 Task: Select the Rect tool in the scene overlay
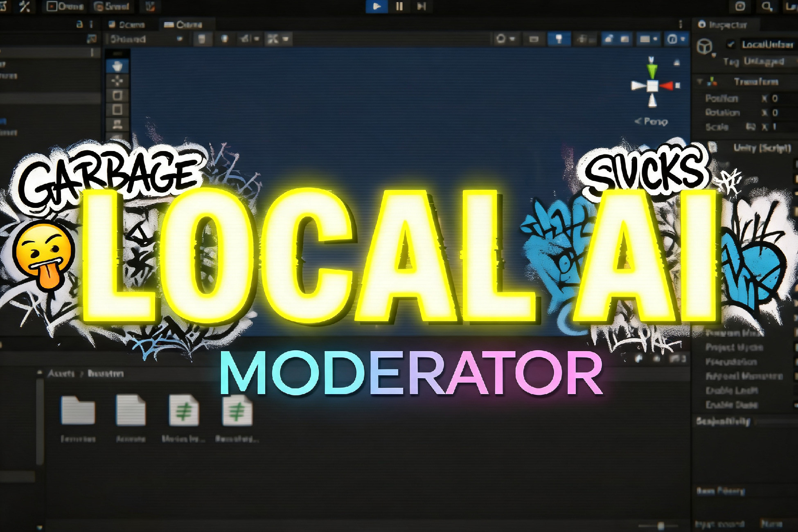coord(117,110)
